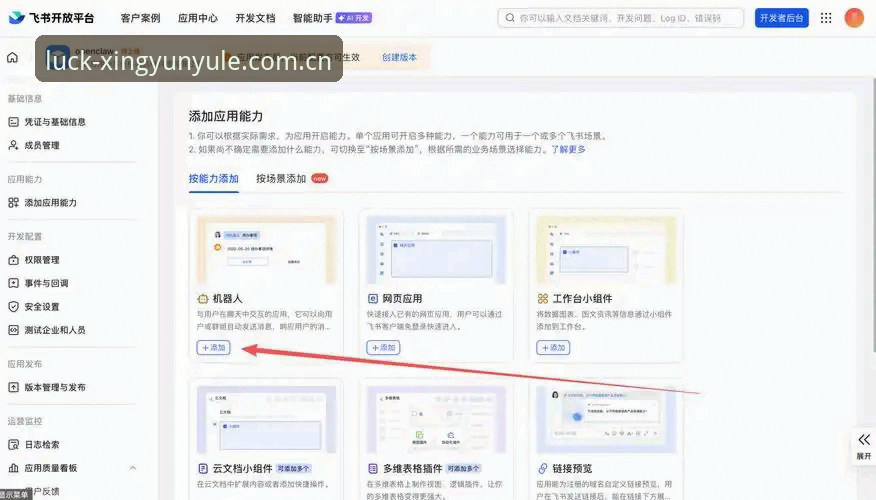Click the 链接预览 link icon
This screenshot has width=876, height=500.
point(542,468)
